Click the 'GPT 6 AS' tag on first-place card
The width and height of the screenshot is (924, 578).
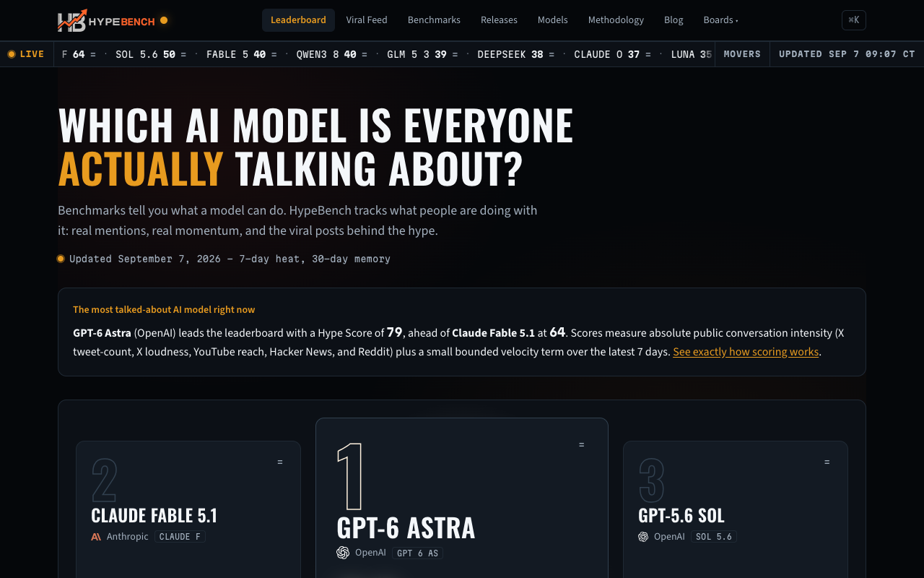(x=417, y=553)
